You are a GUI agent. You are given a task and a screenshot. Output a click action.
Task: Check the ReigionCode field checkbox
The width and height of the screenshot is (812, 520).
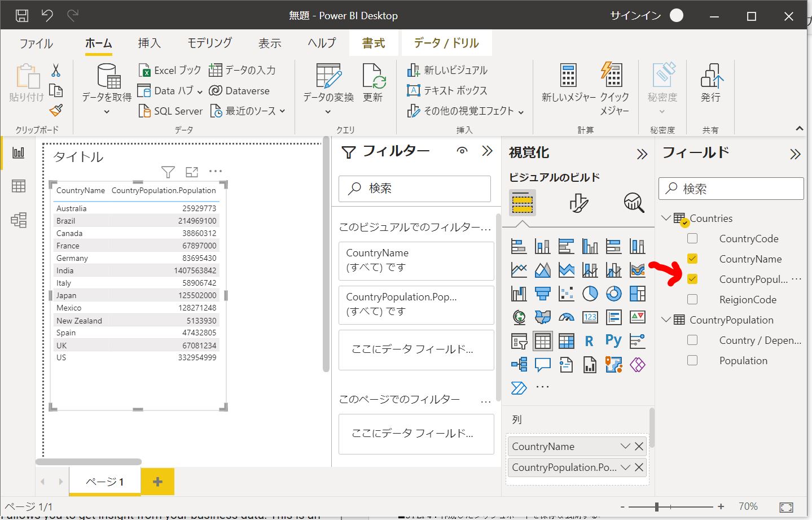[x=692, y=299]
